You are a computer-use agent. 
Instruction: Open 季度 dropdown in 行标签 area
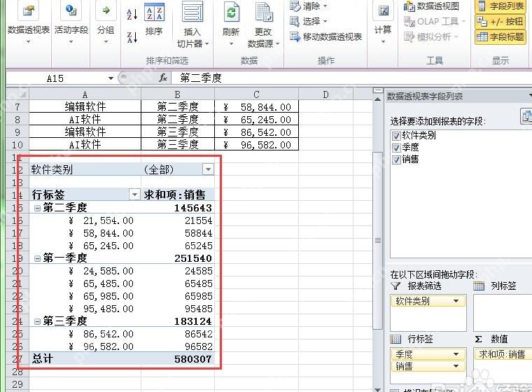click(456, 354)
